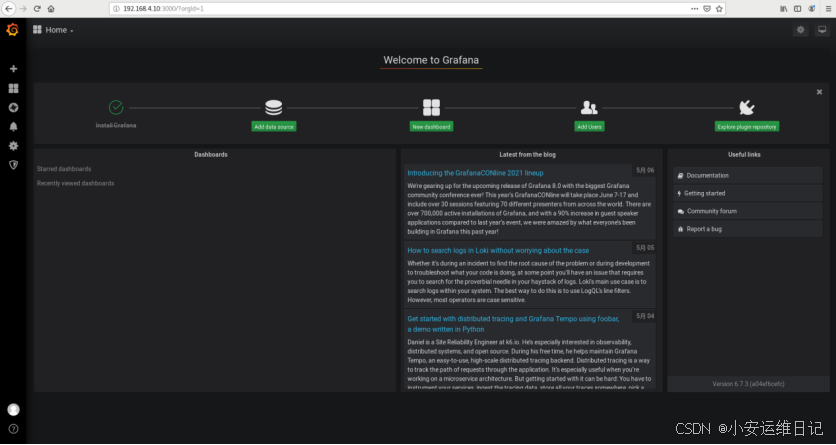This screenshot has height=445, width=836.
Task: Toggle the cycle view mode monitor icon
Action: coord(822,30)
